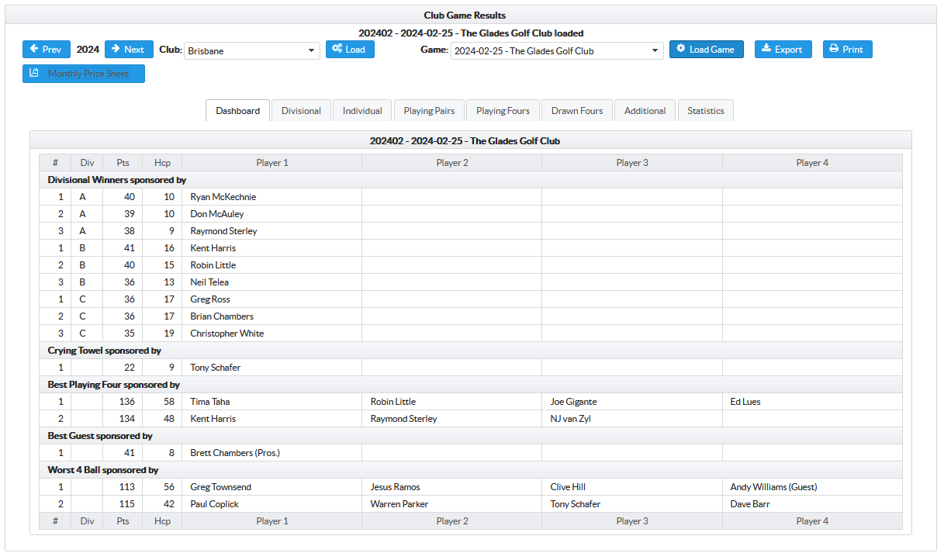Expand the Club dropdown showing Brisbane

pos(251,51)
